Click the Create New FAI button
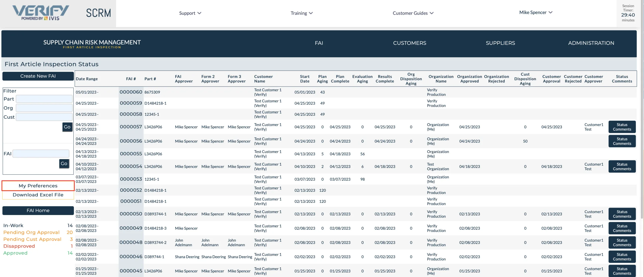 pos(38,76)
